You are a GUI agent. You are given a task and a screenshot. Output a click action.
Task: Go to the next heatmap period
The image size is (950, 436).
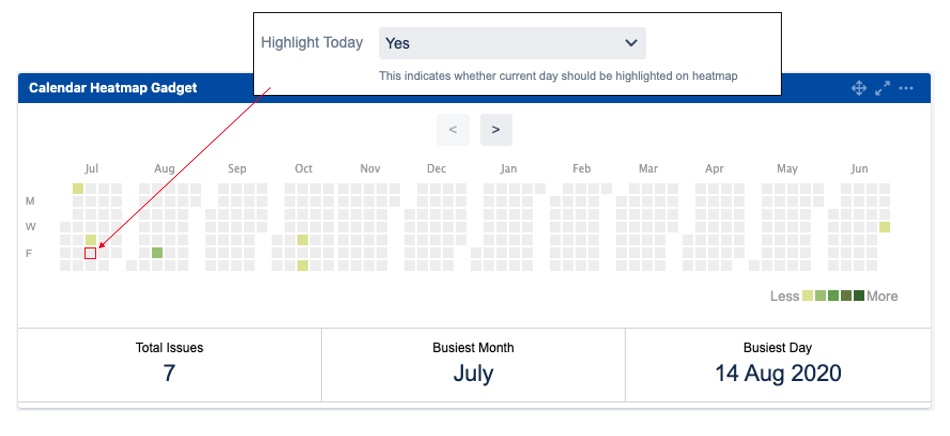click(496, 130)
